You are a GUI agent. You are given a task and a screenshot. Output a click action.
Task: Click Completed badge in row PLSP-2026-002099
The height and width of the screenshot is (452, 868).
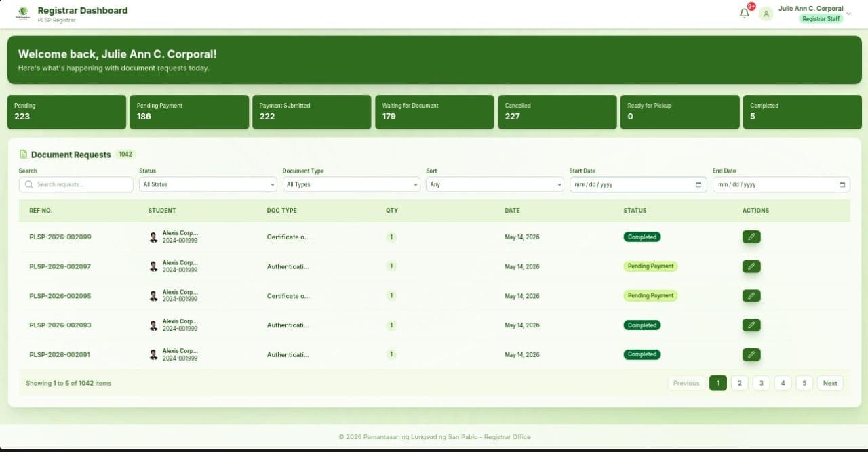(x=642, y=237)
